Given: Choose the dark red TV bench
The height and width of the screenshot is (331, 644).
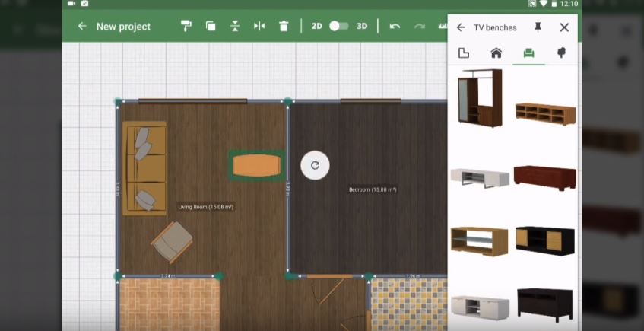Looking at the screenshot, I should click(x=544, y=177).
